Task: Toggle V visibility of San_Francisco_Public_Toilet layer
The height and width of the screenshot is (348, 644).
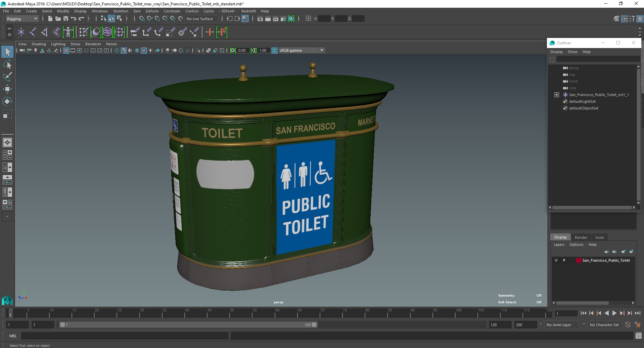Action: point(556,260)
